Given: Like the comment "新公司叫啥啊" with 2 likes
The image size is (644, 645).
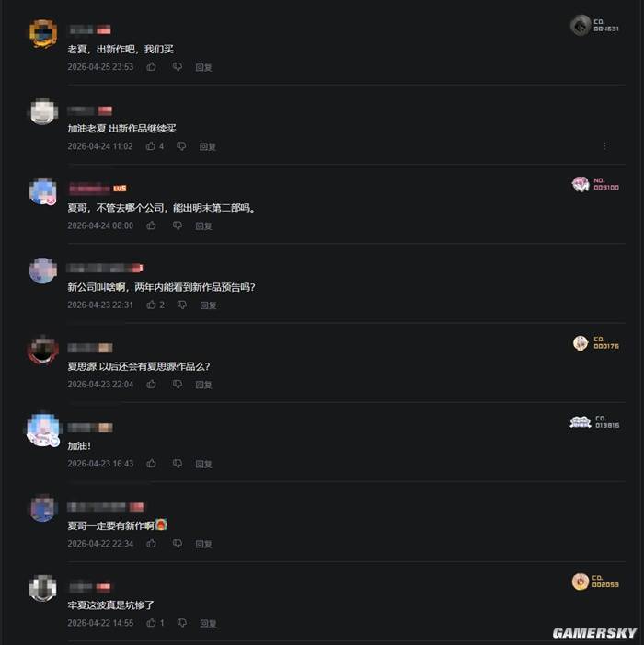Looking at the screenshot, I should click(x=151, y=305).
